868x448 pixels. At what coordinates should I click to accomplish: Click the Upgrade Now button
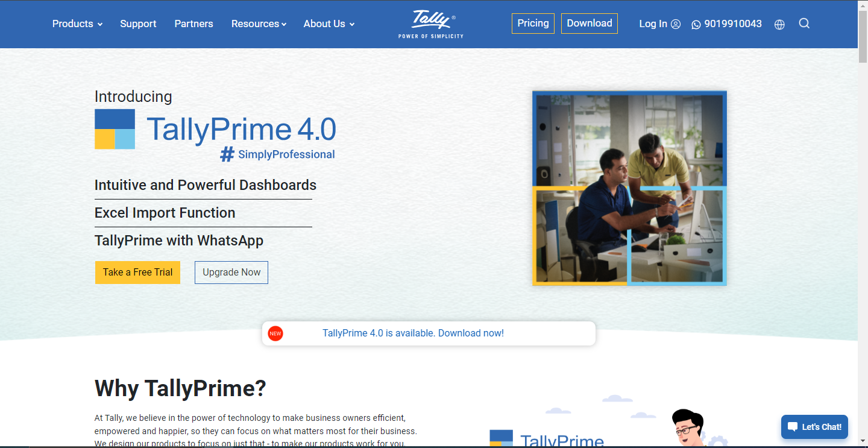231,273
